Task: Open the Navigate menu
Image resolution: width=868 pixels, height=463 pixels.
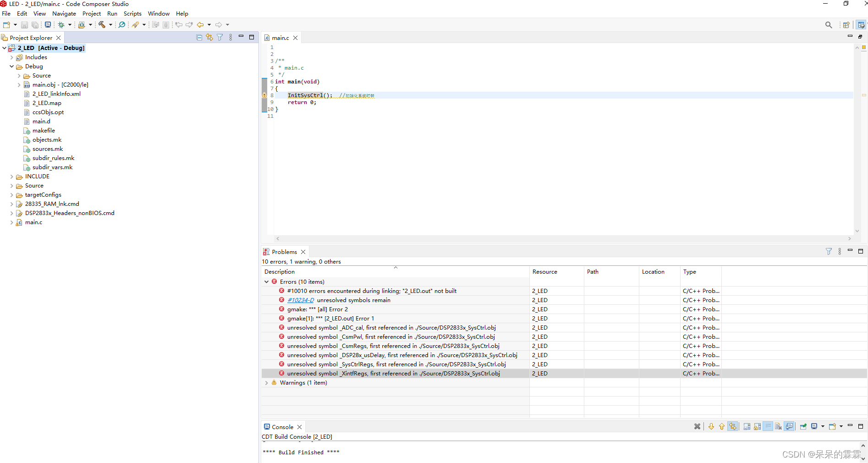Action: pos(64,14)
